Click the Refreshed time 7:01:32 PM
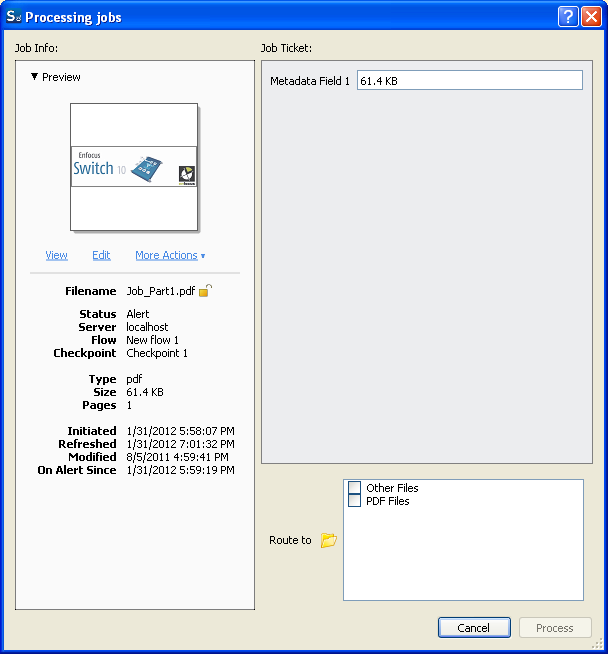 pos(207,443)
